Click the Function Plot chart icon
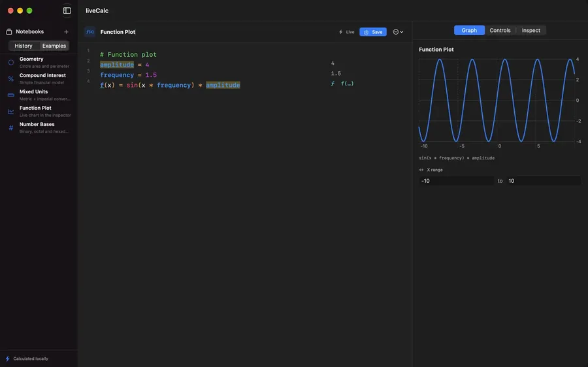This screenshot has width=588, height=367. [11, 111]
